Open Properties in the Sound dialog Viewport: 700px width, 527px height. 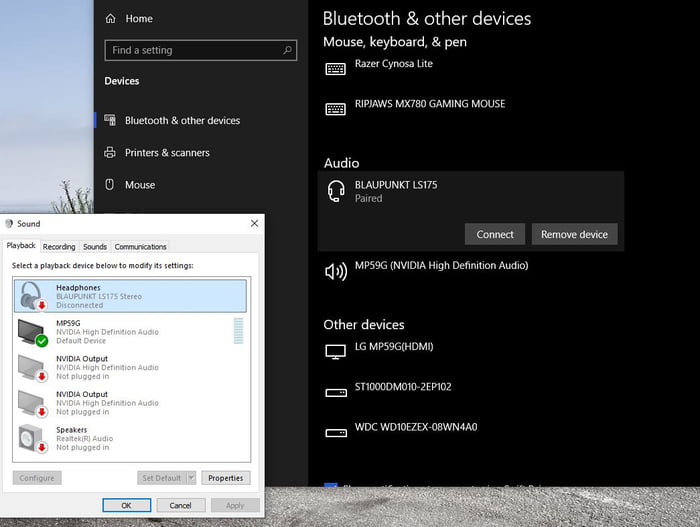(x=225, y=478)
